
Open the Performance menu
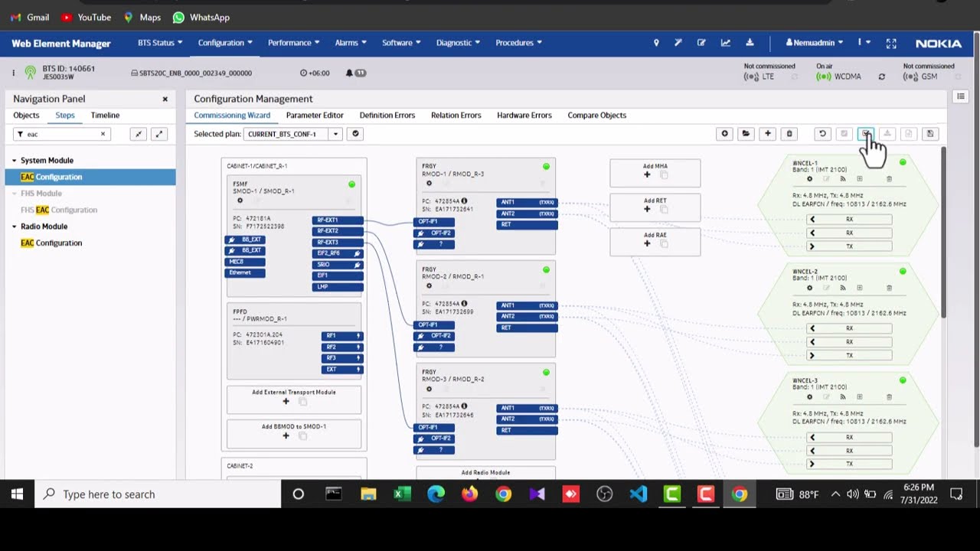pyautogui.click(x=293, y=43)
